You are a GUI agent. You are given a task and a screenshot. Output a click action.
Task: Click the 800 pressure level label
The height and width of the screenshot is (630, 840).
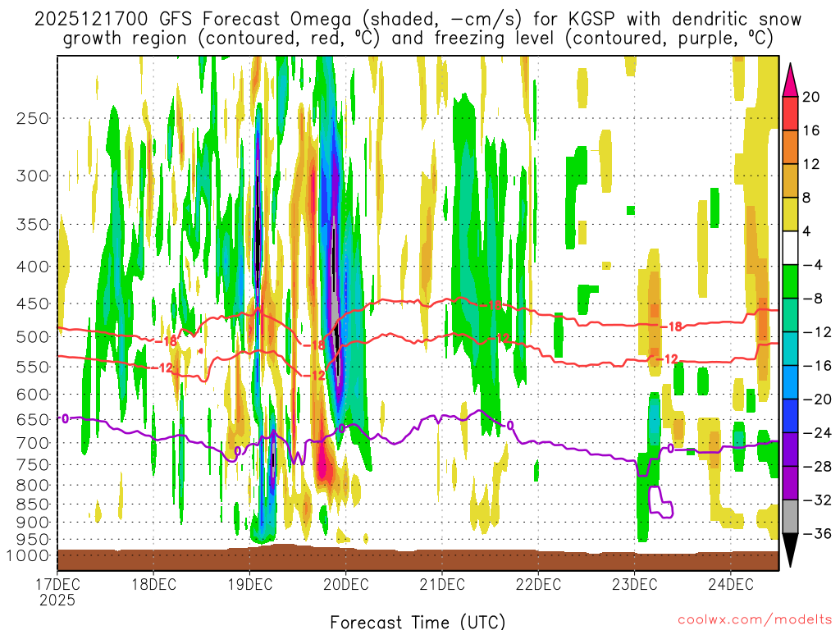pos(33,486)
